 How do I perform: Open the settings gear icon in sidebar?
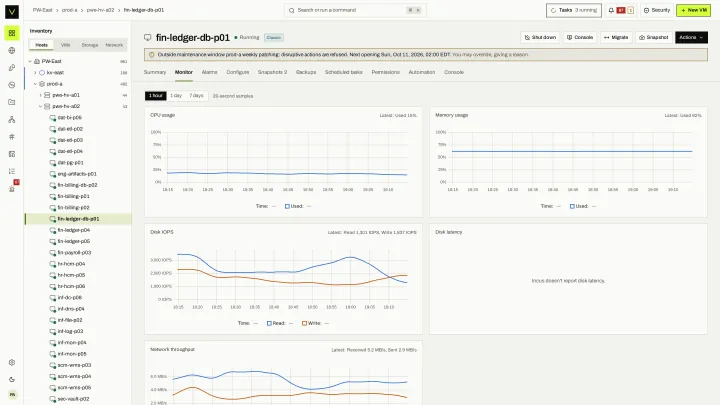pyautogui.click(x=12, y=362)
